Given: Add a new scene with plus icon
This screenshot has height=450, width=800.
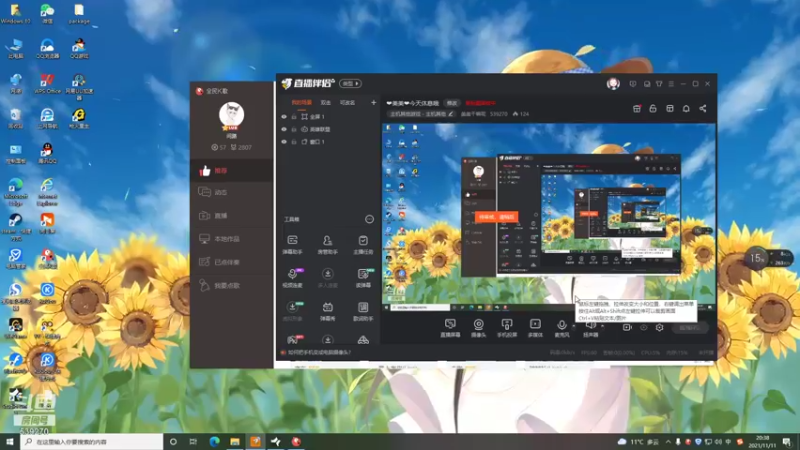Looking at the screenshot, I should click(x=373, y=103).
